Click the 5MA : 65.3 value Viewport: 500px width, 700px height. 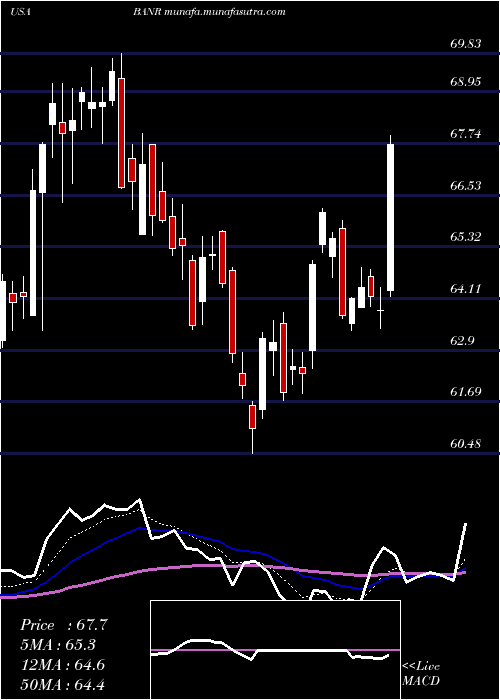[x=58, y=645]
